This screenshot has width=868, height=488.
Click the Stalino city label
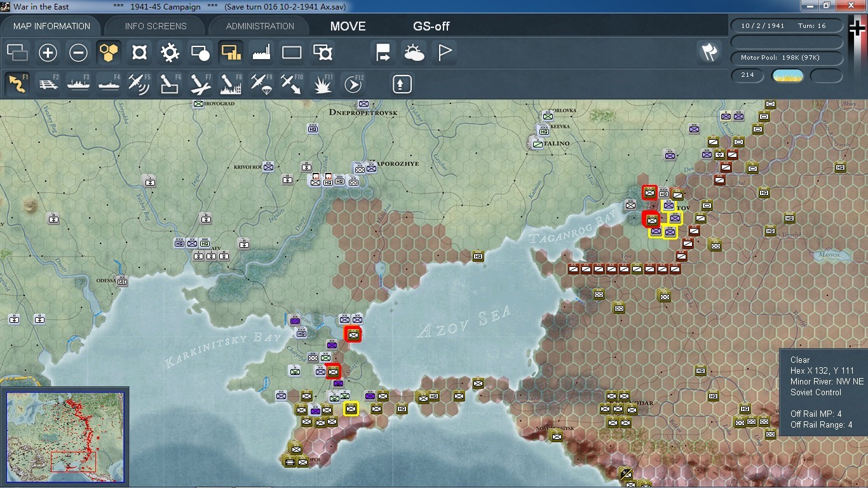click(x=557, y=144)
